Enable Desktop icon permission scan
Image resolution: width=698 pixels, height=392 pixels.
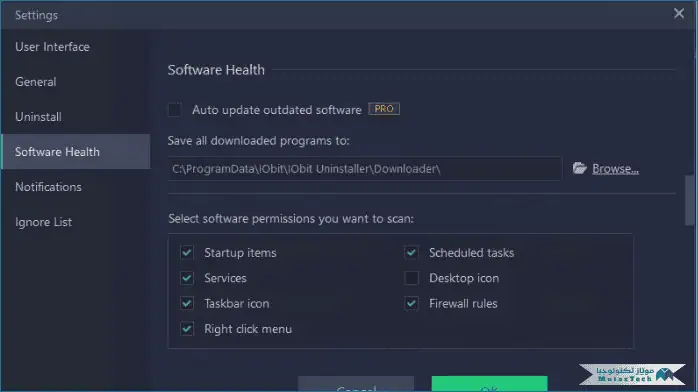tap(412, 278)
